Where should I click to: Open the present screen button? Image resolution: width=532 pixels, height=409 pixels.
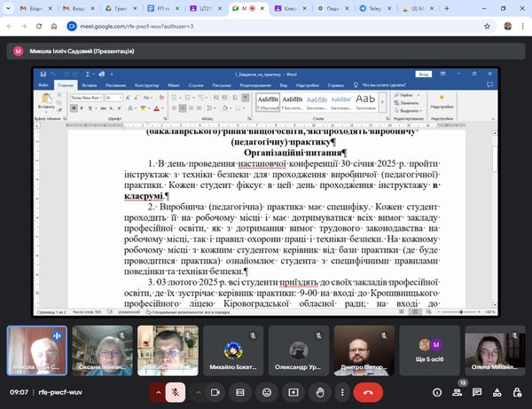click(x=293, y=390)
